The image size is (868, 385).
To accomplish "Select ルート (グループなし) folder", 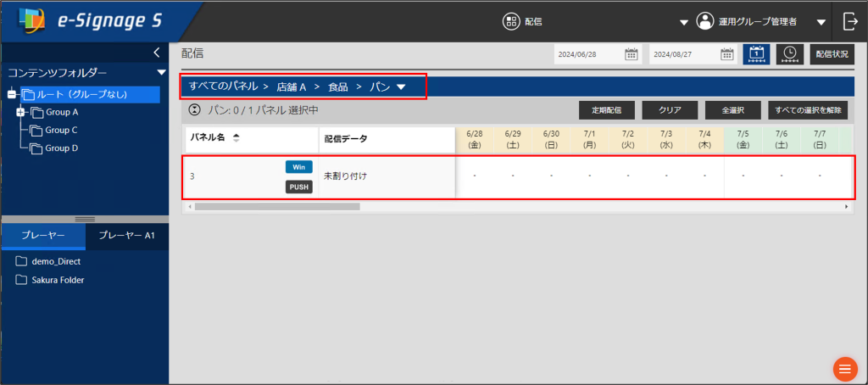I will (90, 95).
